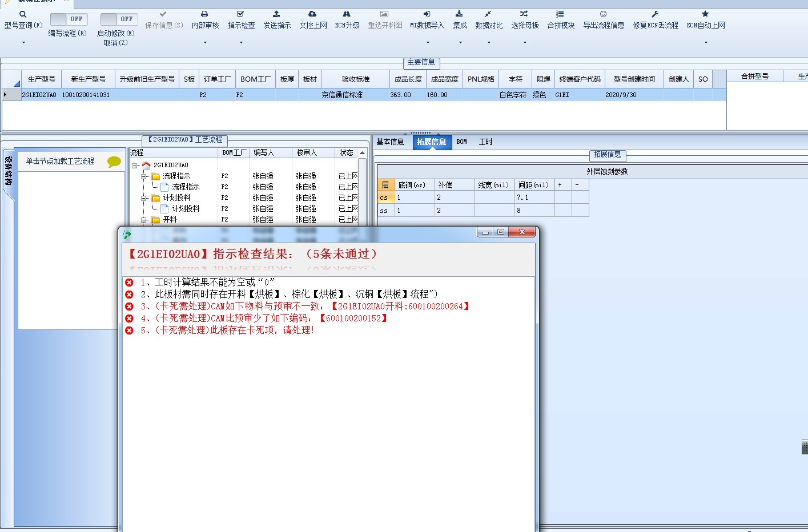This screenshot has width=808, height=532.
Task: Click 合拼型号 column header on right
Action: tap(754, 76)
